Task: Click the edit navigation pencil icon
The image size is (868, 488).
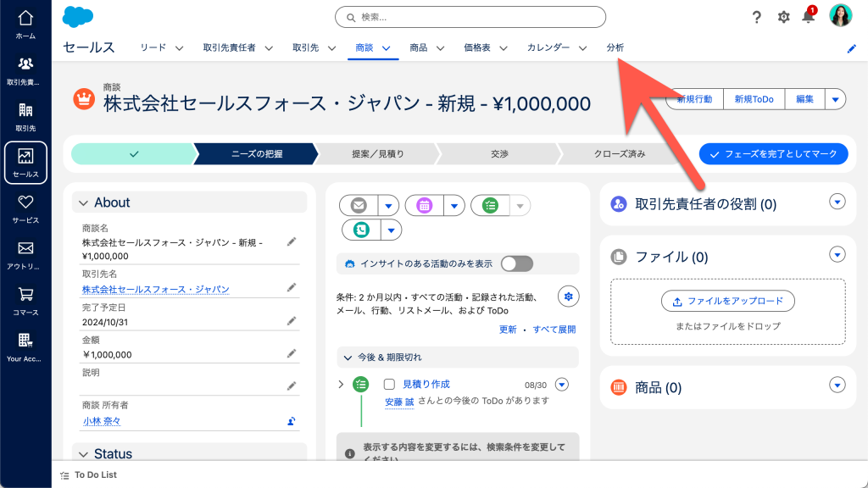Action: (851, 48)
